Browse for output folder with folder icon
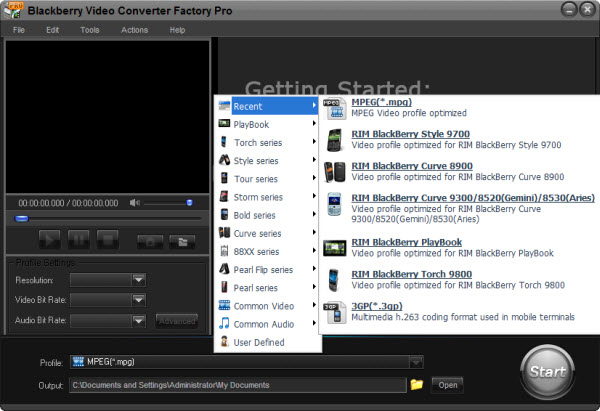 417,385
